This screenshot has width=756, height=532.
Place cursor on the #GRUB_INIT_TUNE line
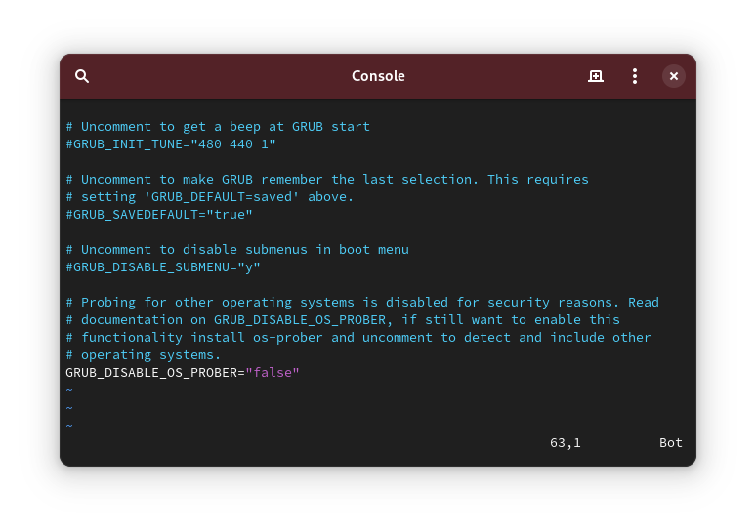pyautogui.click(x=171, y=144)
